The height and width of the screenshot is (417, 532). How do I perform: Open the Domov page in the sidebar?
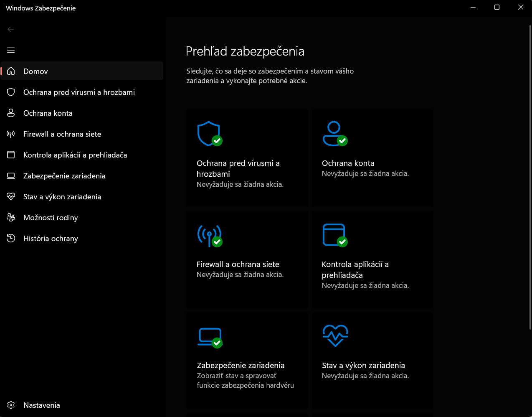(x=82, y=71)
